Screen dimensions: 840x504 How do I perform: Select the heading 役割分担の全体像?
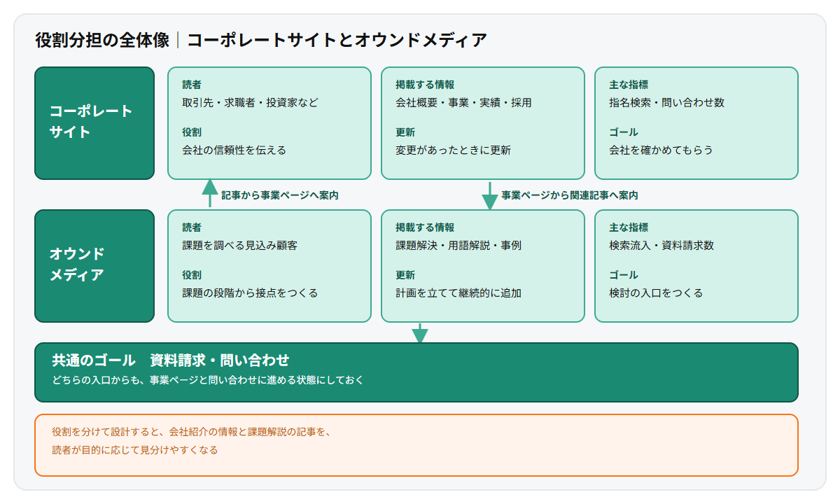pyautogui.click(x=102, y=40)
